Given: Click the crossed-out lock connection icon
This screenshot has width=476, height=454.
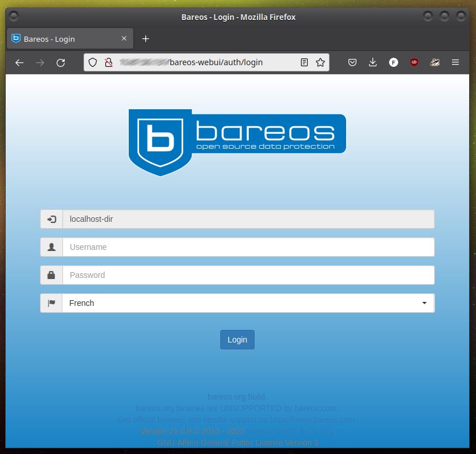Looking at the screenshot, I should pos(108,62).
